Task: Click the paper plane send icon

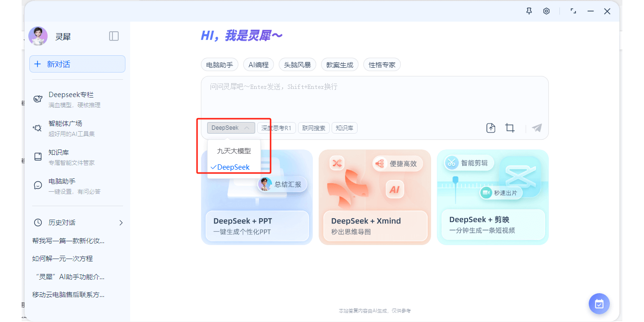Action: pyautogui.click(x=537, y=128)
